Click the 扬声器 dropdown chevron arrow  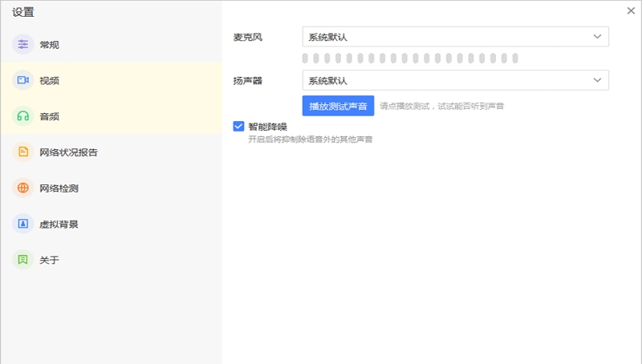(x=597, y=80)
